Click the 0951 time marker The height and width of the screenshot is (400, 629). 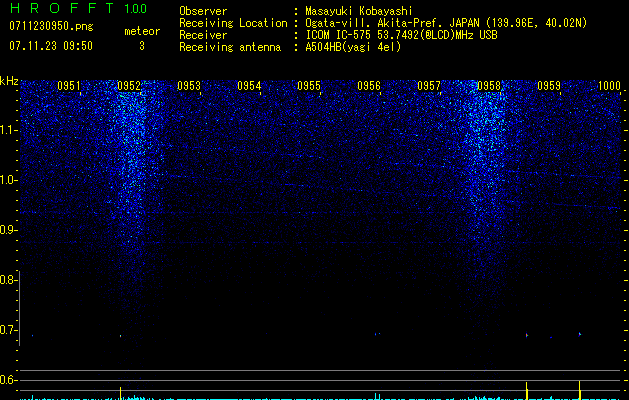coord(69,86)
